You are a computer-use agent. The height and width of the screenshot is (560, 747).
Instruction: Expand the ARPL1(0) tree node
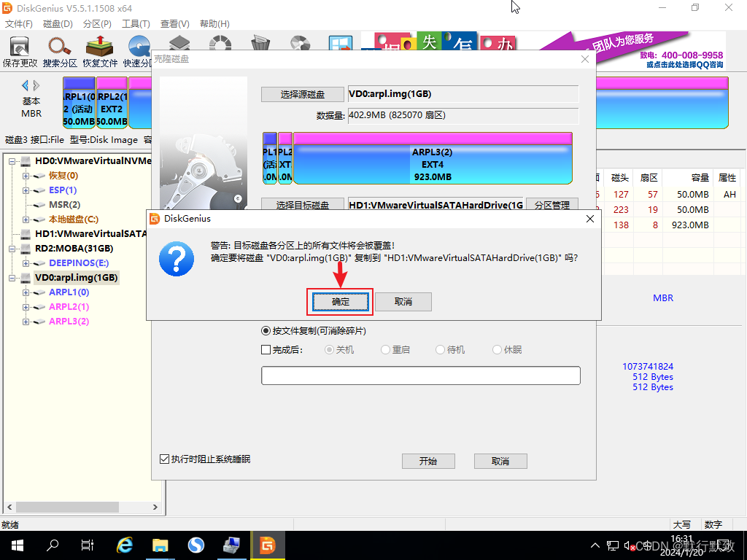tap(26, 293)
